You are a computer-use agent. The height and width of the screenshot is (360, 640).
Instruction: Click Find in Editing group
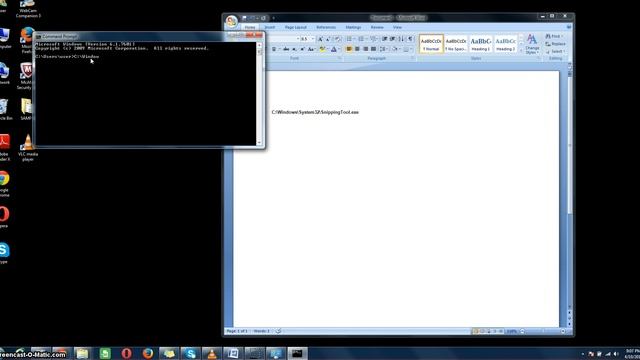coord(554,36)
